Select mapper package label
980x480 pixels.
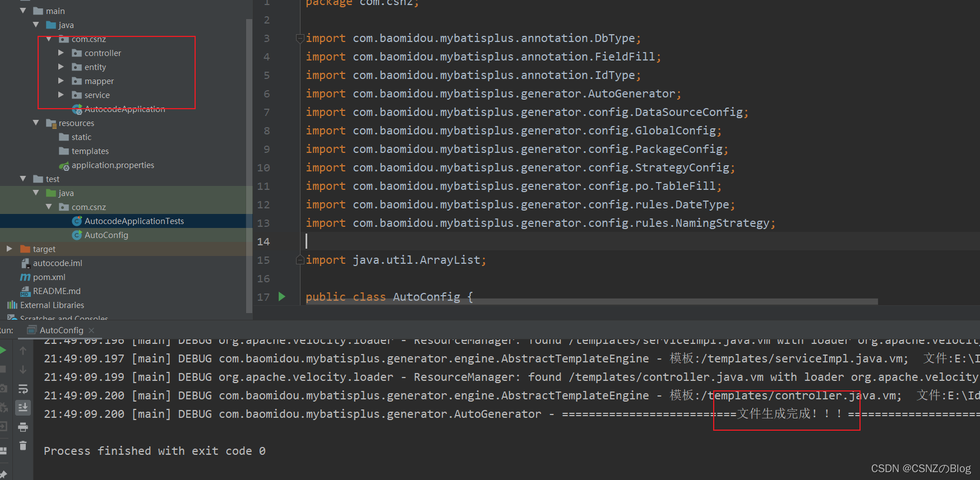99,81
